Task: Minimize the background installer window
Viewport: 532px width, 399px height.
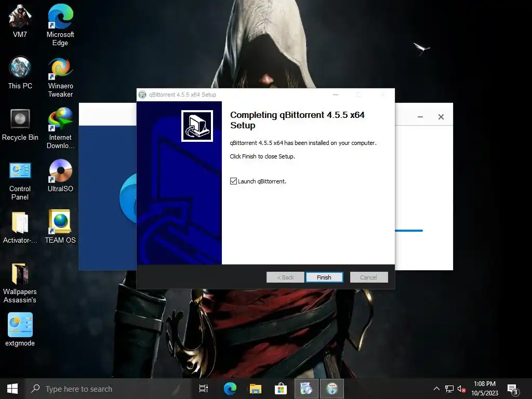Action: point(420,117)
